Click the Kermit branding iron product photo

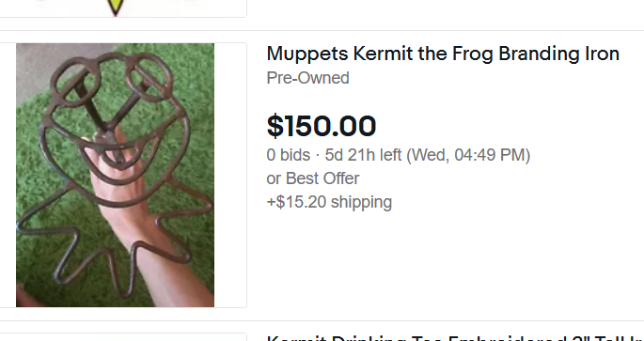[115, 175]
